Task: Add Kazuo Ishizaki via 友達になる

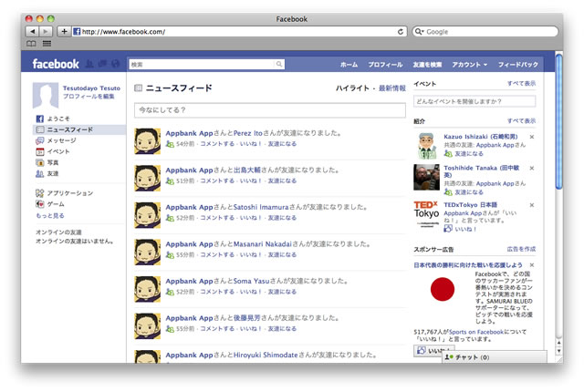Action: [469, 153]
